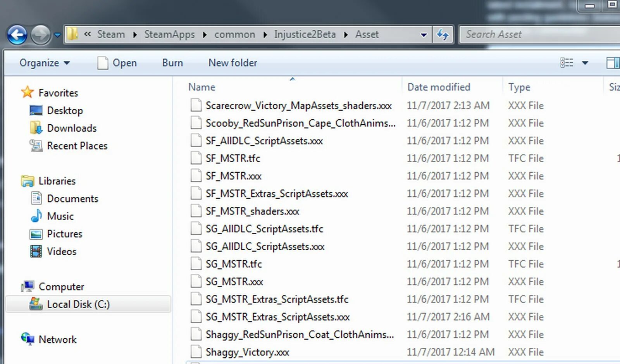
Task: Select the file Shaggy_Victory.xxx
Action: [247, 352]
